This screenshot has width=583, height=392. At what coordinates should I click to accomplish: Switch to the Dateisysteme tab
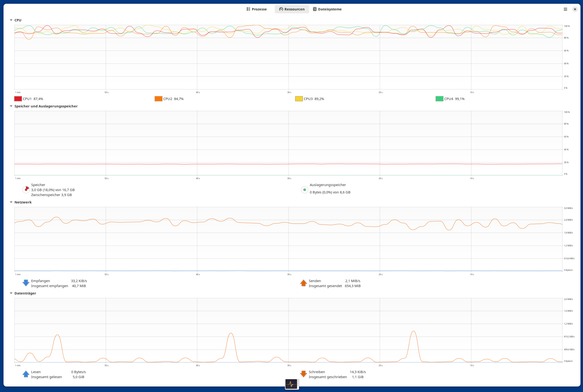pos(327,9)
